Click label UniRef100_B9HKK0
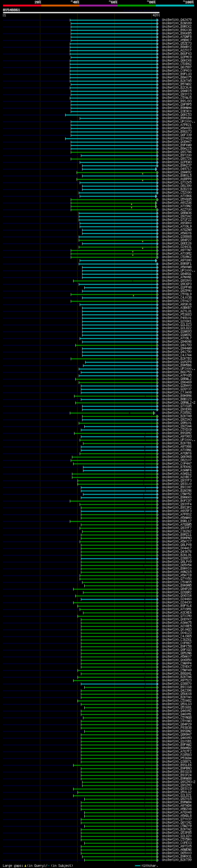 pos(176,497)
